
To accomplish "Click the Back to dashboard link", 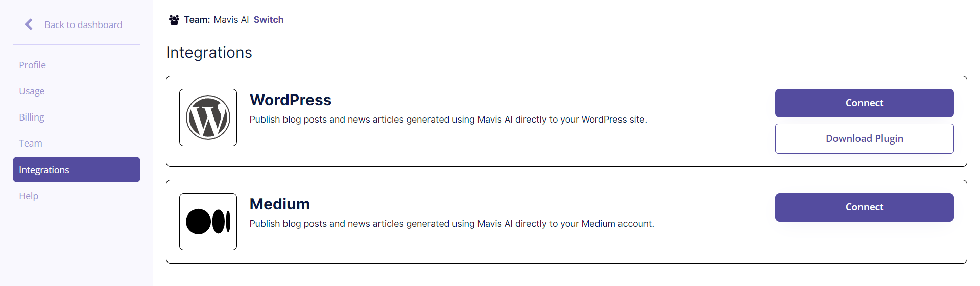I will point(83,25).
